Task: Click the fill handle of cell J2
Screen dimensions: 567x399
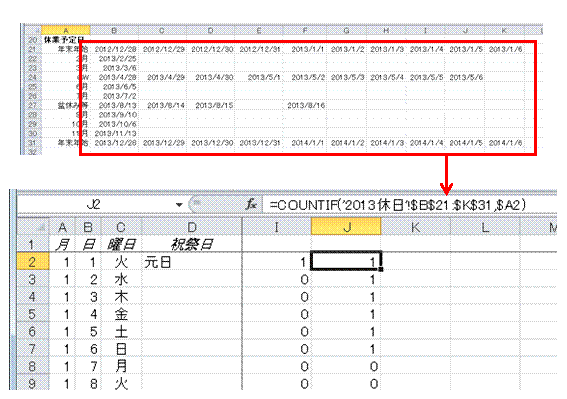Action: coord(381,269)
